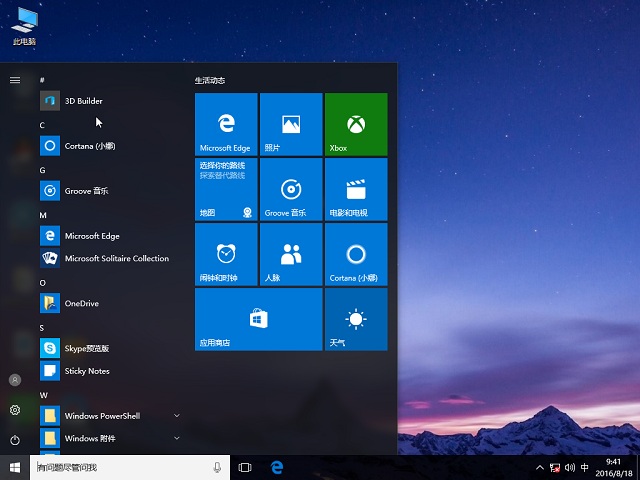Launch Cortana (小娜) from app list
This screenshot has width=640, height=480.
click(89, 145)
